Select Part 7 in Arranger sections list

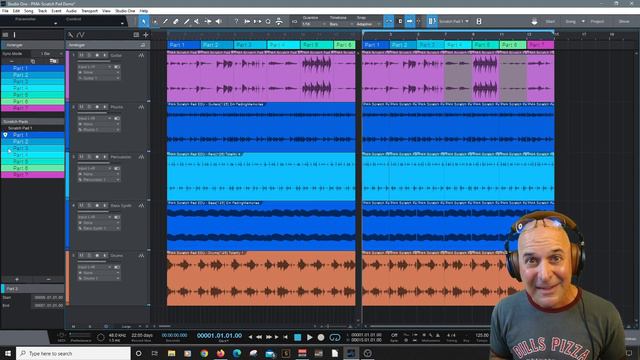click(33, 108)
